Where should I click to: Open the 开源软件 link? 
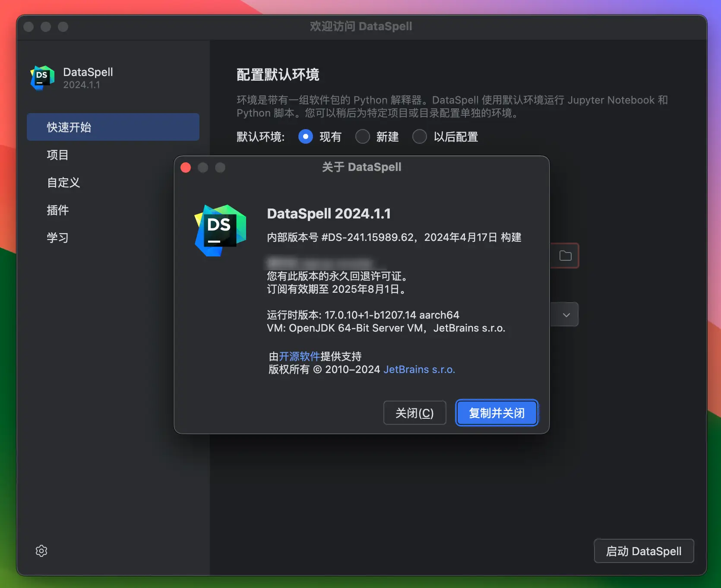299,357
